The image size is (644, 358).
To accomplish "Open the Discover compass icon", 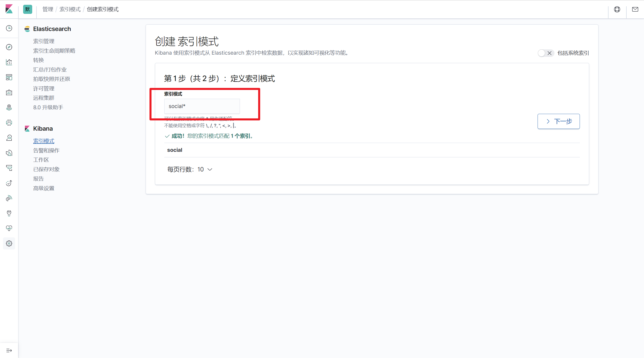I will (9, 47).
